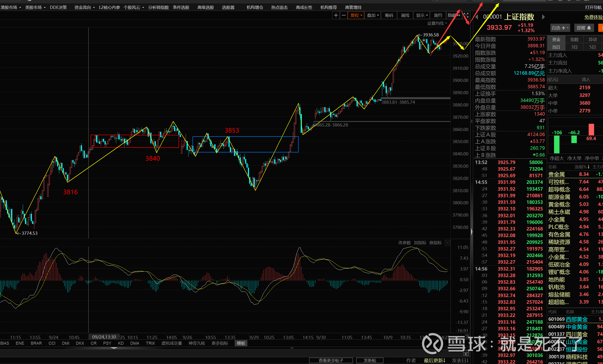Go to previous stock with left arrow
The width and height of the screenshot is (603, 364).
pyautogui.click(x=477, y=17)
